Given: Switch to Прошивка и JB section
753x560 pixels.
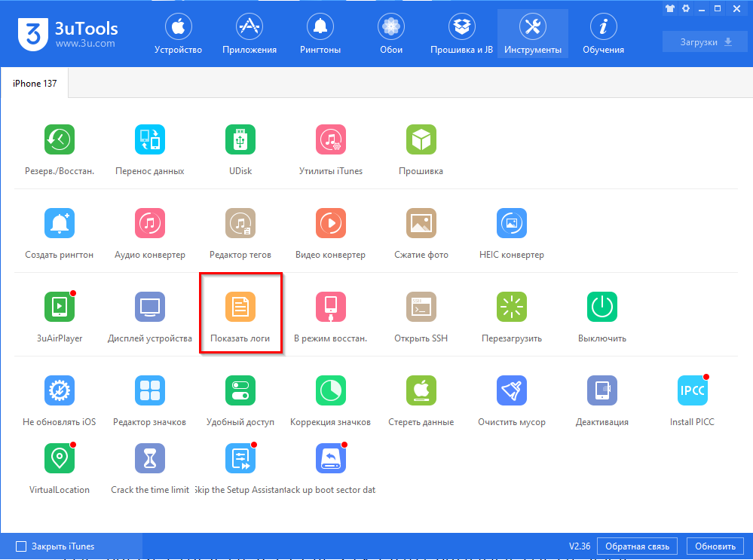Looking at the screenshot, I should tap(461, 33).
